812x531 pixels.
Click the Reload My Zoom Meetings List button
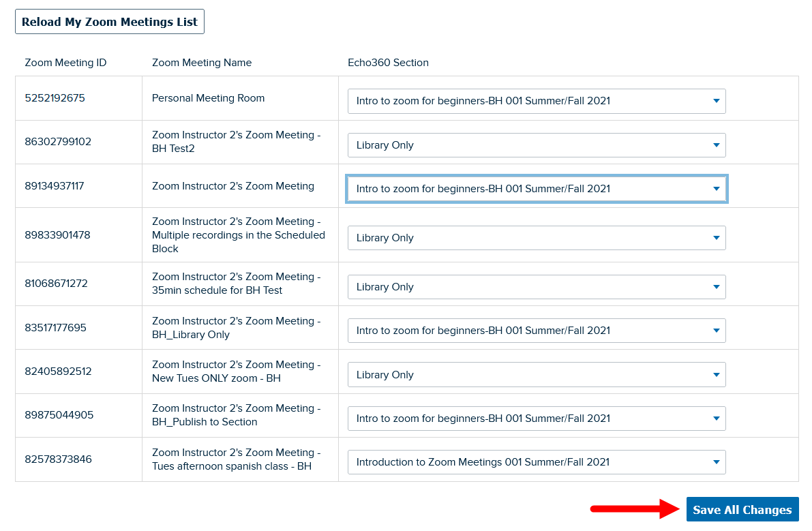(x=109, y=21)
